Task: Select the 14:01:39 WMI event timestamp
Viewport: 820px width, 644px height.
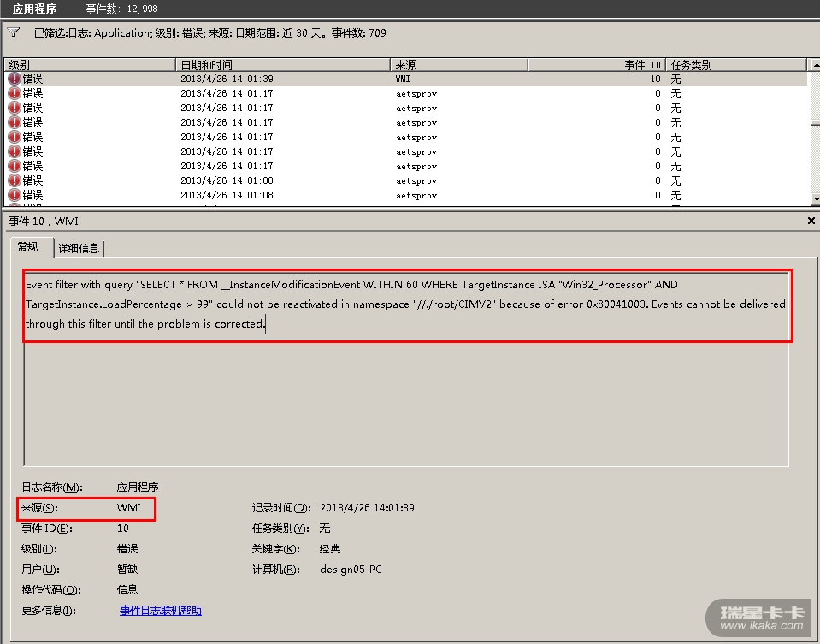Action: [x=227, y=79]
